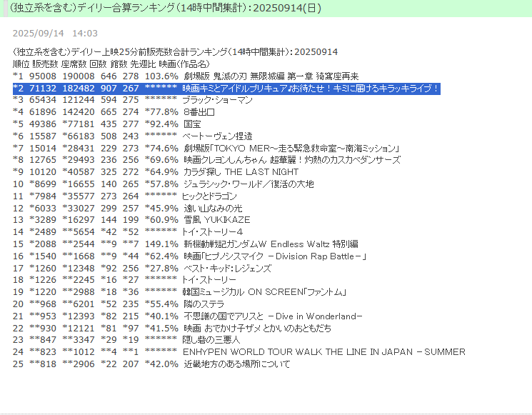Select the ベートーヴェン捏造 row
532x415 pixels.
click(x=133, y=136)
